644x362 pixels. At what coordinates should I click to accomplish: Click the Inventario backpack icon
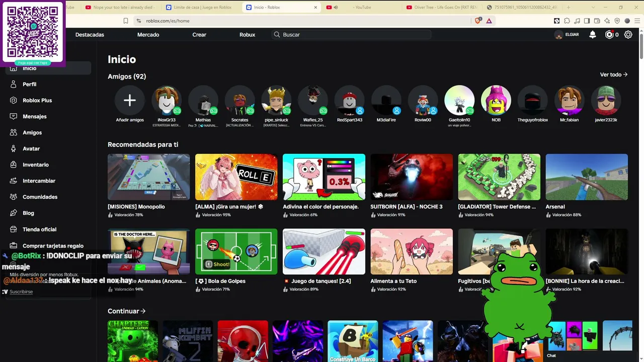pyautogui.click(x=14, y=164)
